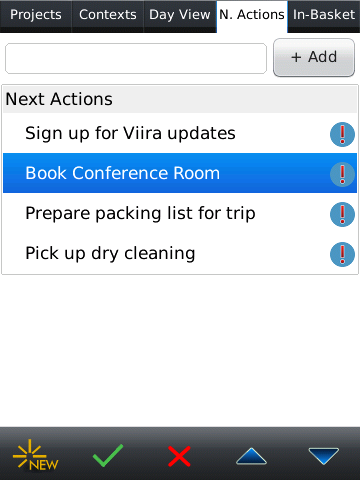Delete item using the red X icon
360x480 pixels.
click(x=179, y=456)
